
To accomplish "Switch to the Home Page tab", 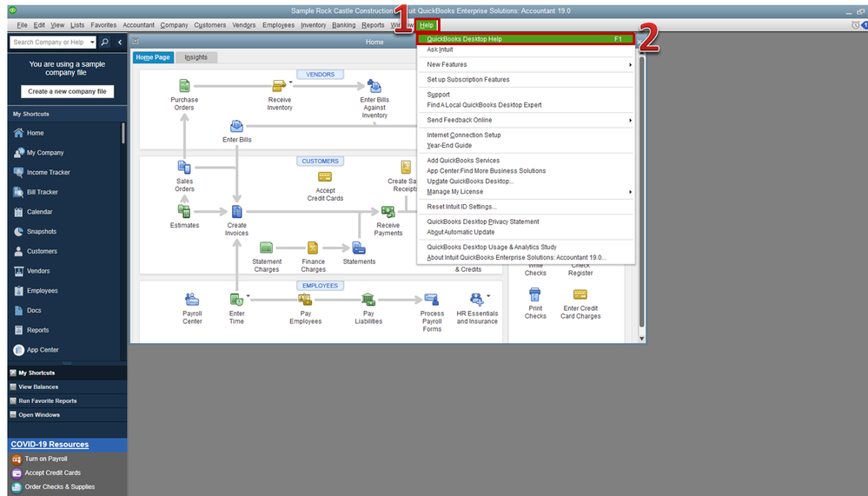I will click(x=153, y=57).
